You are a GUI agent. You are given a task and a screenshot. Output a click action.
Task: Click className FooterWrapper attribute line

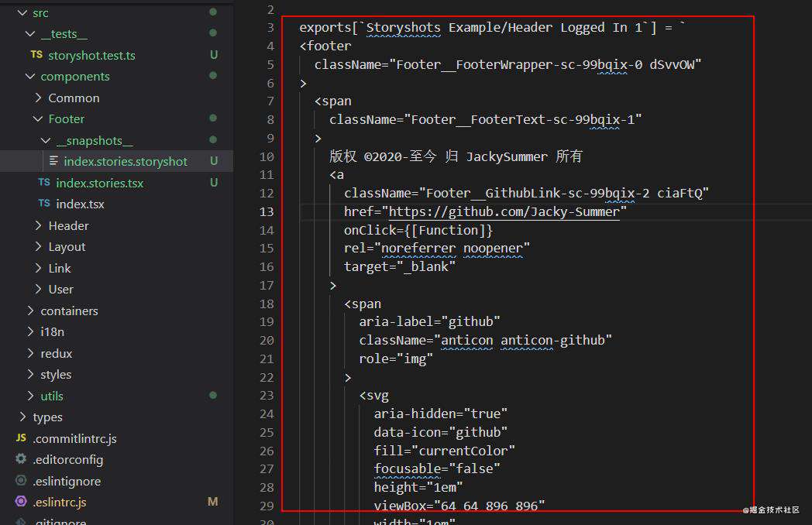click(x=507, y=65)
